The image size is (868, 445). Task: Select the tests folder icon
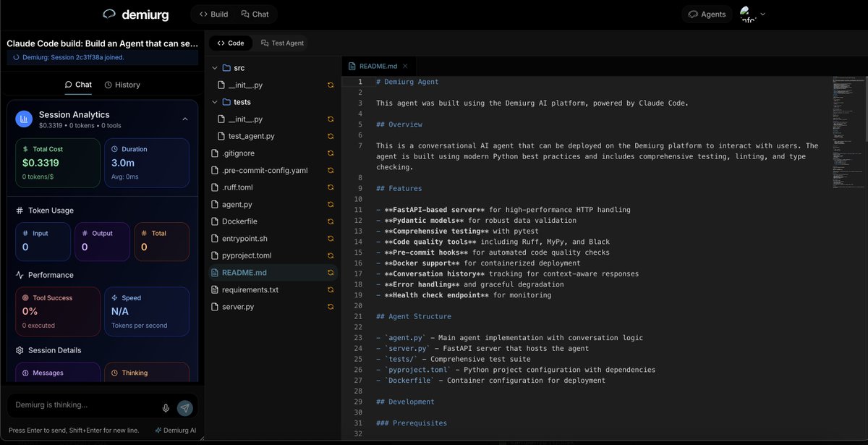coord(226,102)
